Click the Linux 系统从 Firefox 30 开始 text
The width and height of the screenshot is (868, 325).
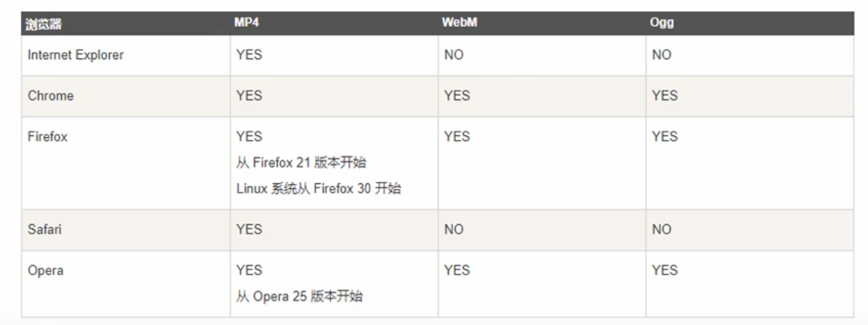pyautogui.click(x=318, y=188)
